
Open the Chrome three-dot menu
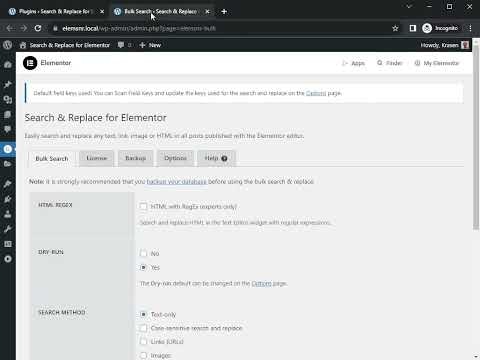470,28
